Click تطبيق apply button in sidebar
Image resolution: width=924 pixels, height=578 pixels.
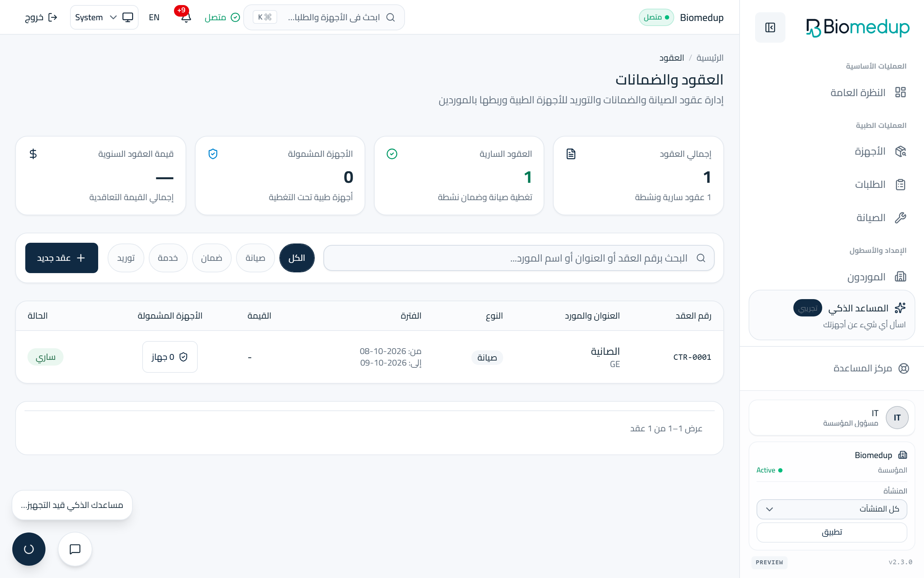[832, 532]
